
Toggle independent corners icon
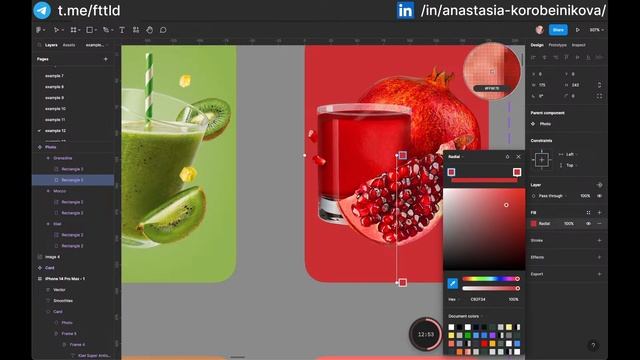pos(599,96)
